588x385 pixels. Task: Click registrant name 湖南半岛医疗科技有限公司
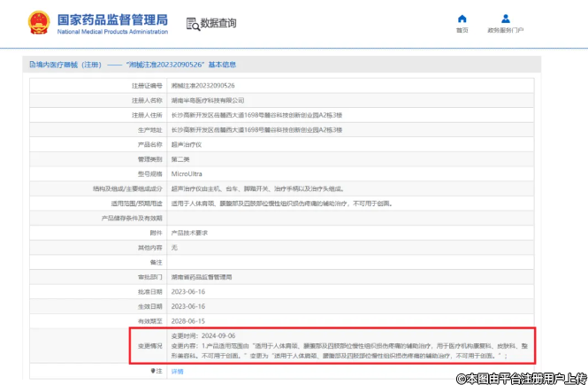[207, 101]
